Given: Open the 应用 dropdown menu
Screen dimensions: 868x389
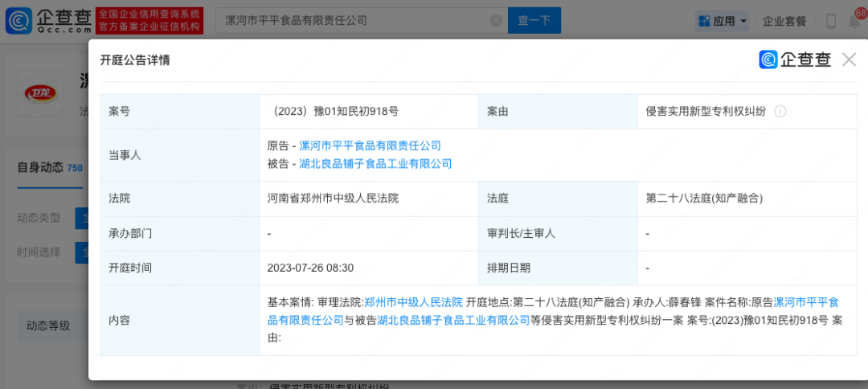Looking at the screenshot, I should point(723,21).
